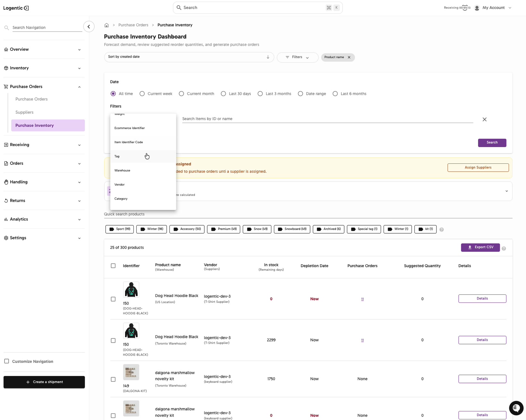Expand the Receiving section chevron
The image size is (526, 420).
coord(79,145)
